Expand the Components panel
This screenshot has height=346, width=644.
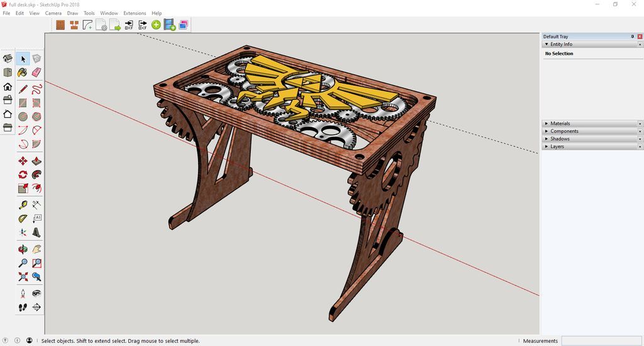(x=547, y=131)
